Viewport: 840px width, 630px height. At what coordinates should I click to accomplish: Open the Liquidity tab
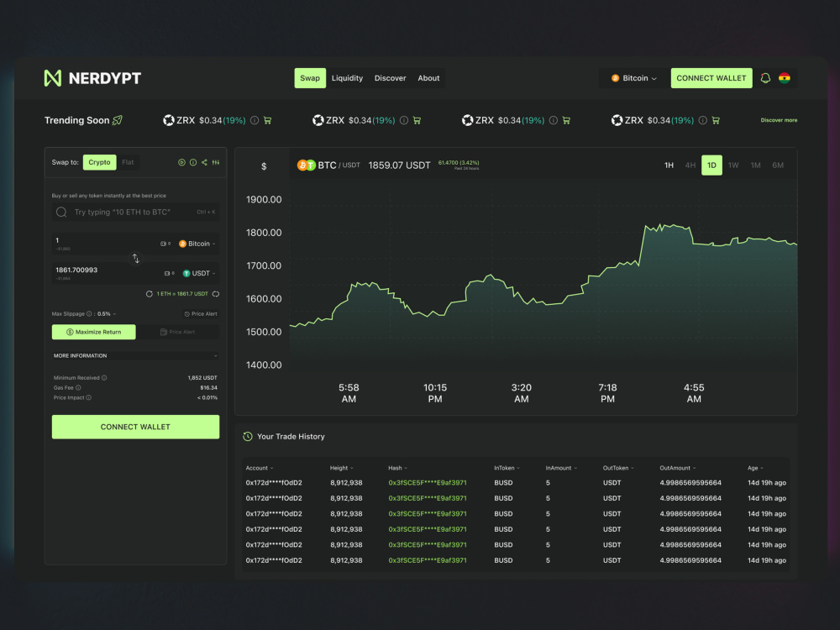[x=347, y=78]
